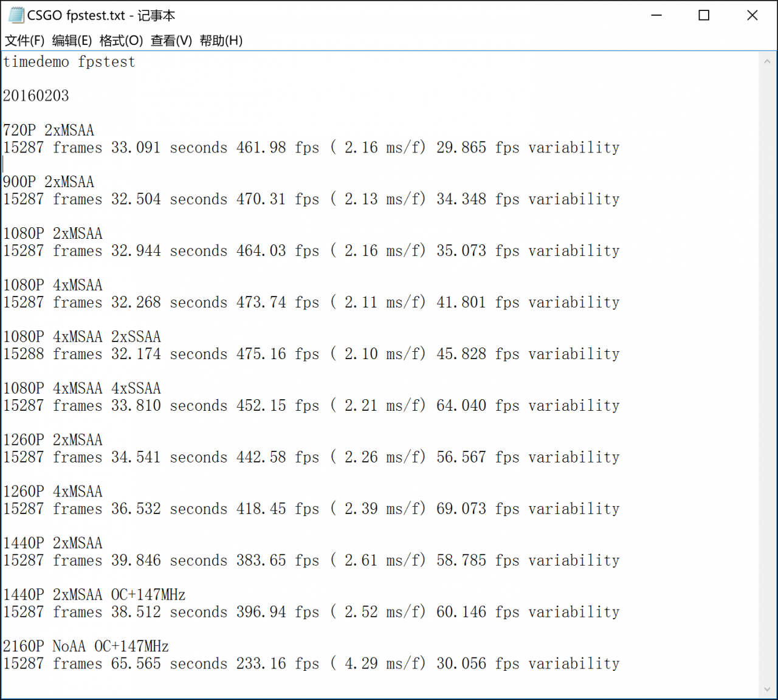
Task: Click the '15288' frames count
Action: (x=24, y=354)
